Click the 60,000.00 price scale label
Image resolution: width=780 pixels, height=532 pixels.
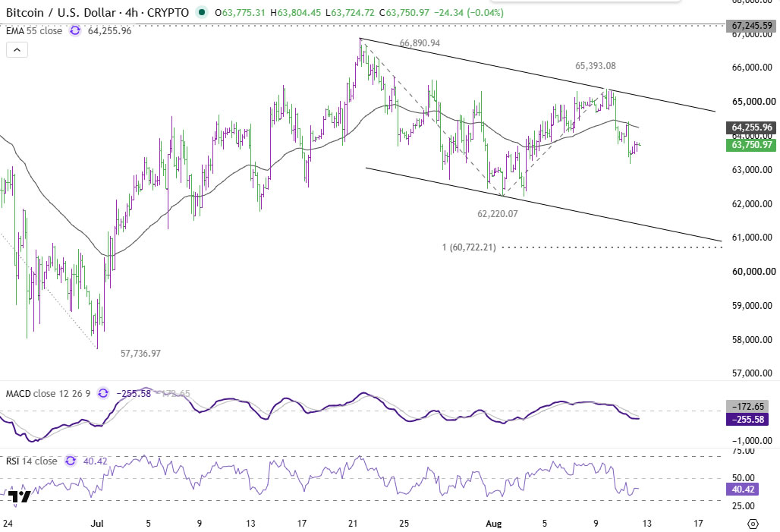(x=753, y=271)
